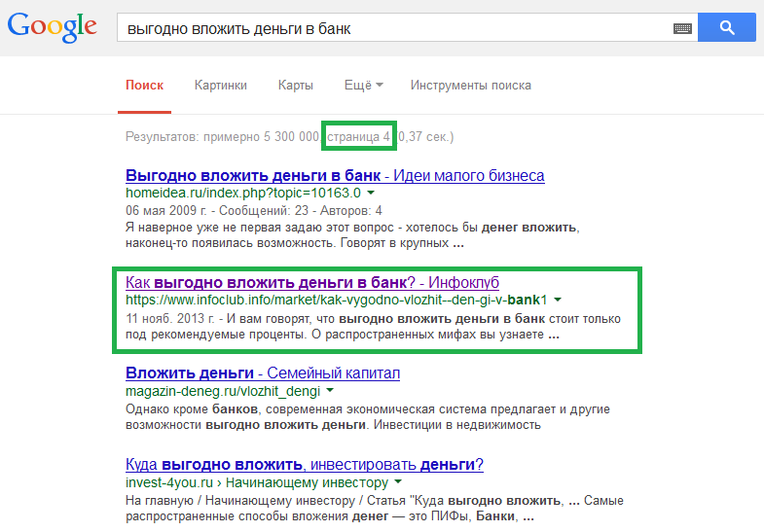Click the '11 нояб. 2013 г.' snippet text
Viewport: 764px width, 532px height.
pyautogui.click(x=170, y=319)
